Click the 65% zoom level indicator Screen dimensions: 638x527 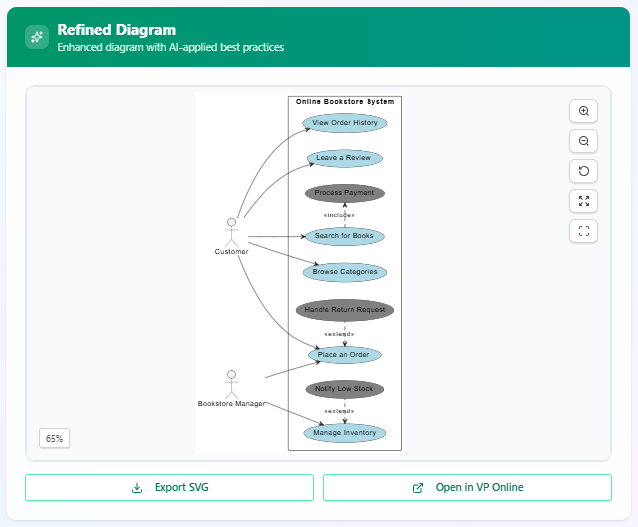coord(54,438)
